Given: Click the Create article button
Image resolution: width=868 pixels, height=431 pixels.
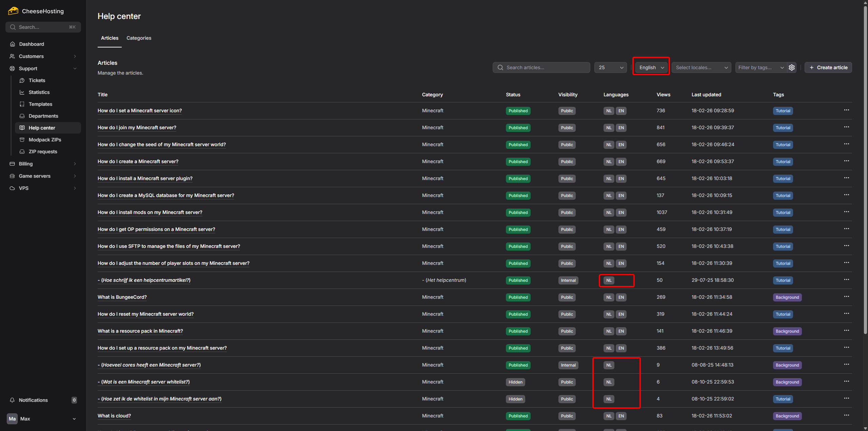Looking at the screenshot, I should coord(828,67).
